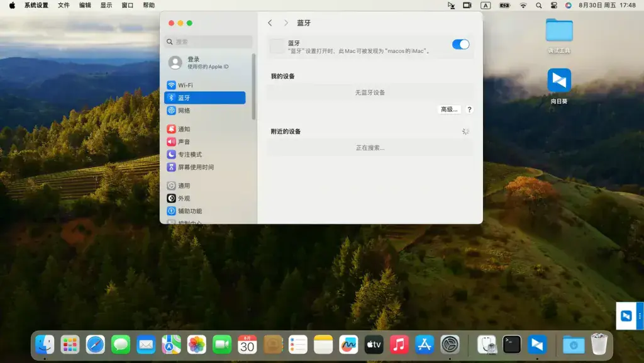
Task: Open Spotlight search in menu bar
Action: point(538,5)
